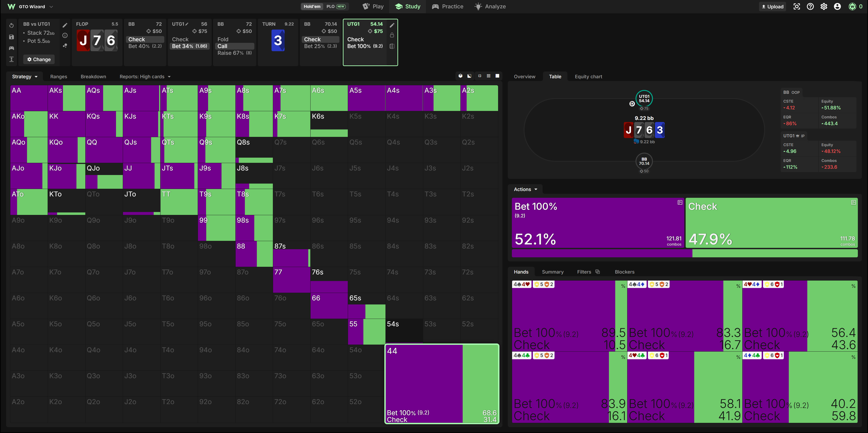Open the Filters tab
Screen dimensions: 868x433
tap(588, 272)
